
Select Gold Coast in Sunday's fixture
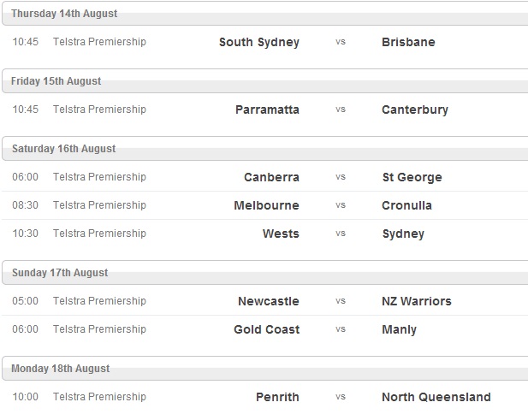266,329
